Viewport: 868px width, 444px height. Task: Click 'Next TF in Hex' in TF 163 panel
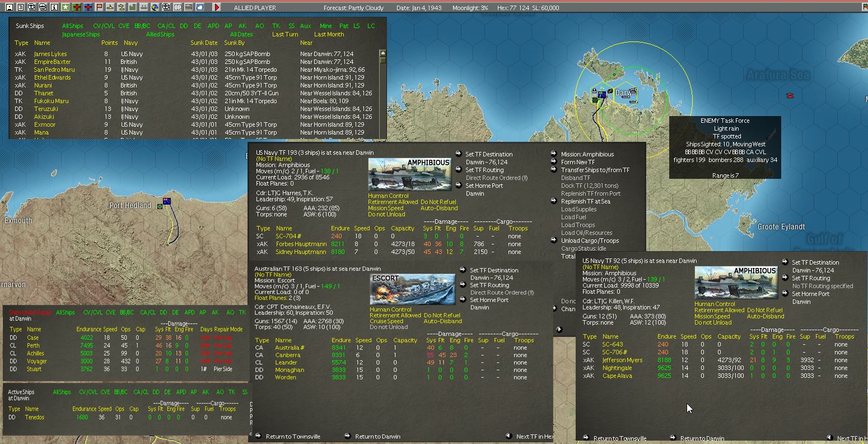(x=535, y=436)
